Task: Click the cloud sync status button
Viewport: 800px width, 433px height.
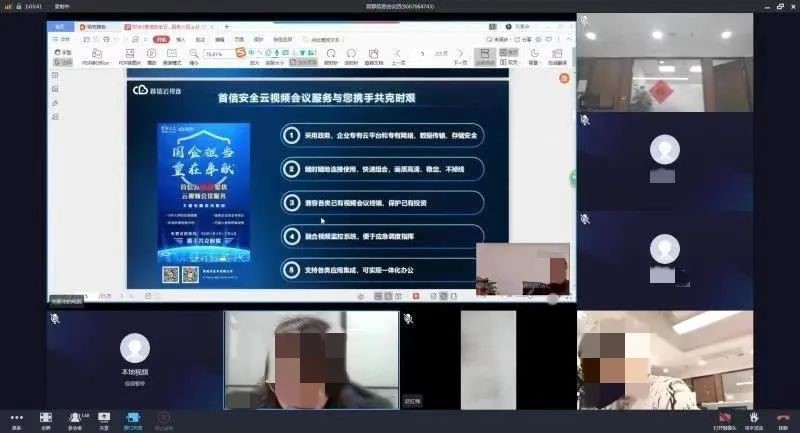Action: [498, 39]
